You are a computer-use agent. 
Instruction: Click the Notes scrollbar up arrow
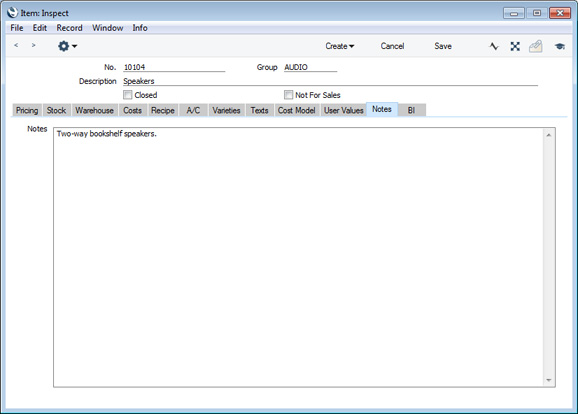tap(549, 135)
